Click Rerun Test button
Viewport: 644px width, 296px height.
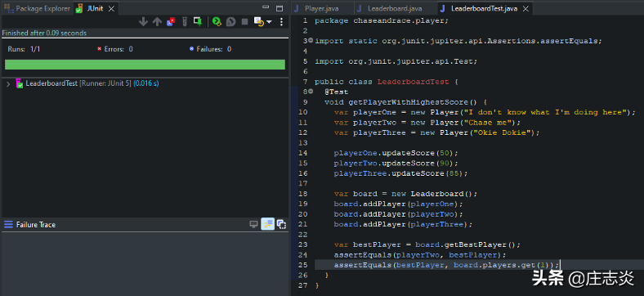pos(217,22)
